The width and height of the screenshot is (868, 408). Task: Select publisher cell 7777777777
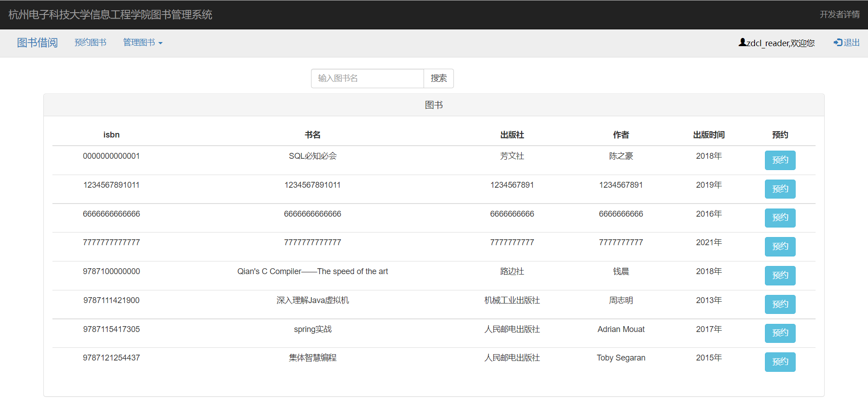(512, 242)
